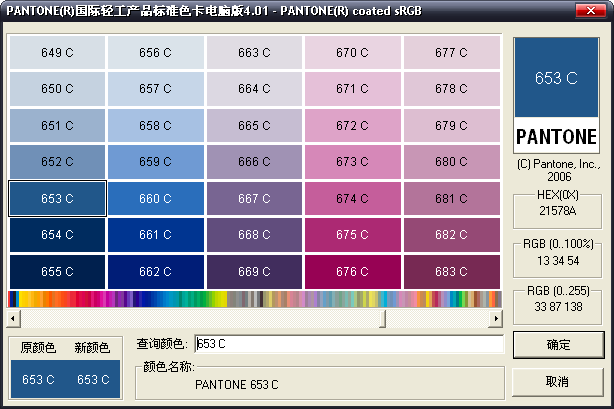
Task: Confirm with the 确定 button
Action: pos(558,345)
